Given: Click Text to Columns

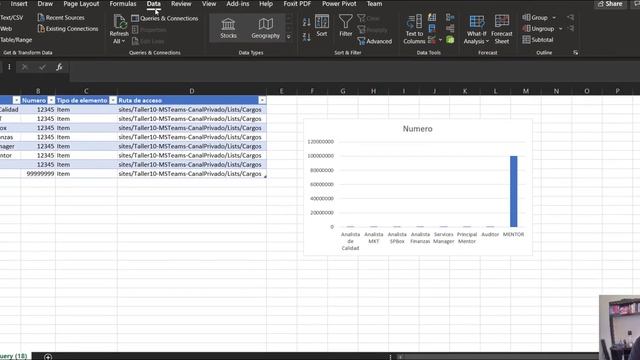Looking at the screenshot, I should tap(414, 29).
